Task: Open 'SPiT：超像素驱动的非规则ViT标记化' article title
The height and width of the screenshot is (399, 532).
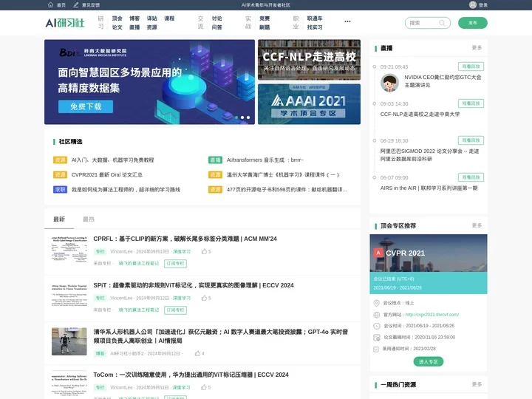Action: [194, 285]
